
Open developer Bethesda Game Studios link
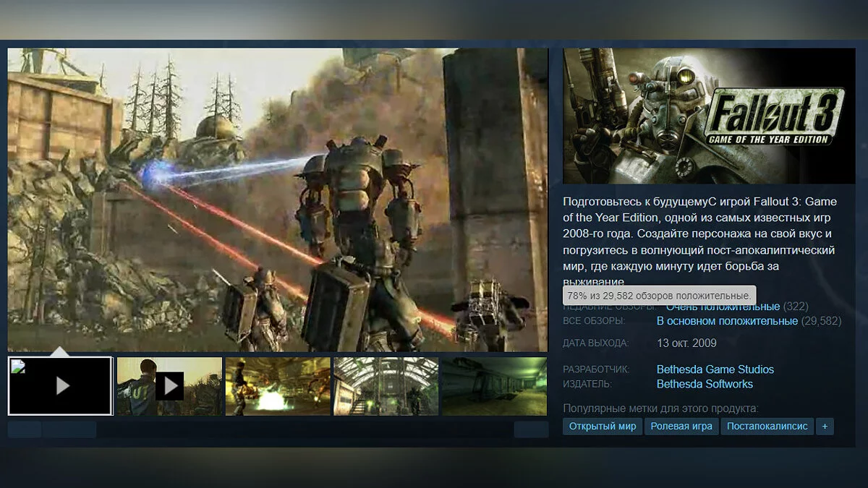715,369
